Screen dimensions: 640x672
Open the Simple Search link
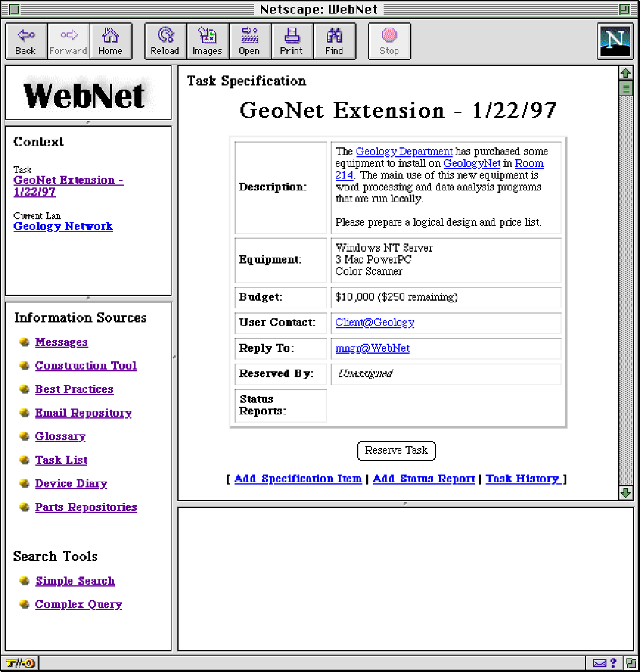point(75,581)
